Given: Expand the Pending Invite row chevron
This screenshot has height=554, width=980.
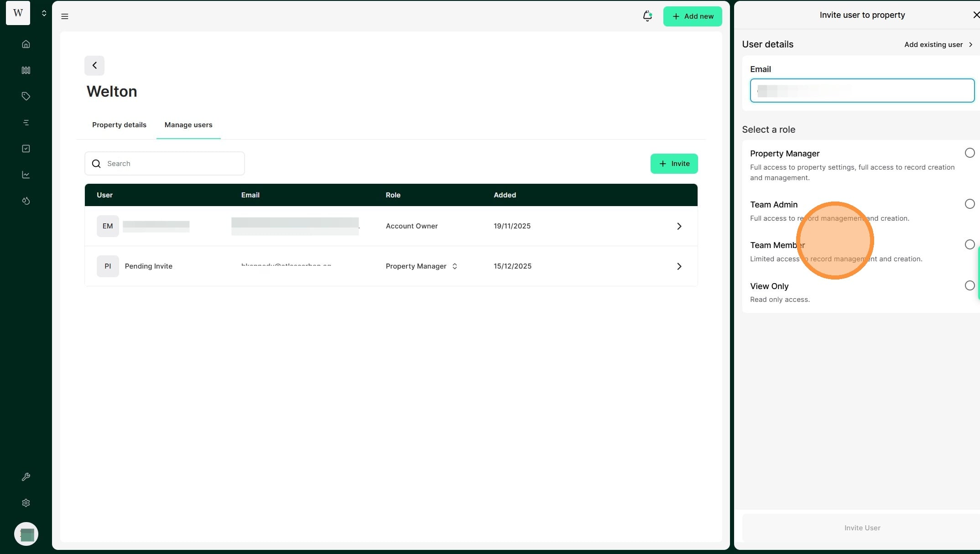Looking at the screenshot, I should 679,266.
